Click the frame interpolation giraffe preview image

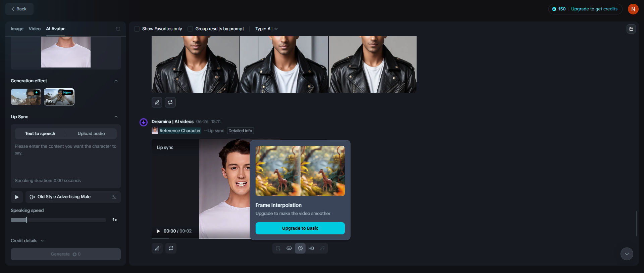coord(300,171)
